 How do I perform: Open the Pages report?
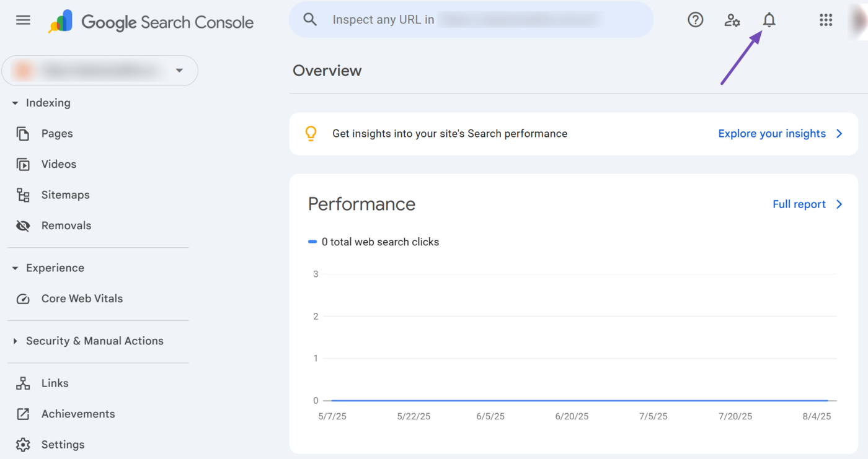[x=56, y=134]
